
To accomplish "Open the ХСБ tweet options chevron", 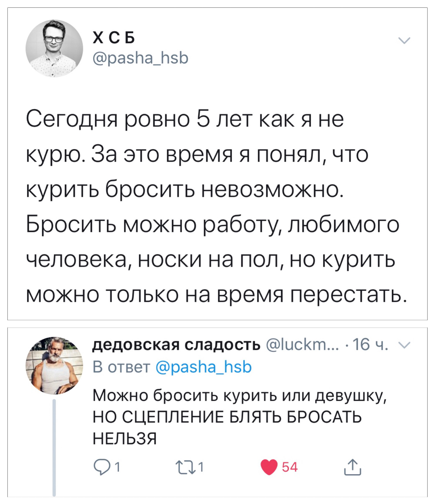I will coord(404,41).
